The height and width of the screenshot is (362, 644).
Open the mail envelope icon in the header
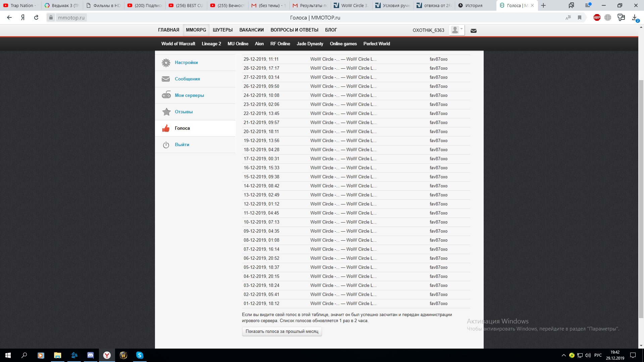click(473, 31)
